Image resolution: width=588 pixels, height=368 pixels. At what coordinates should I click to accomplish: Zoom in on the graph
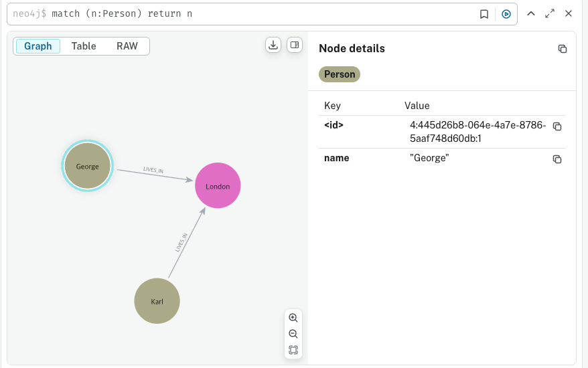pyautogui.click(x=293, y=318)
